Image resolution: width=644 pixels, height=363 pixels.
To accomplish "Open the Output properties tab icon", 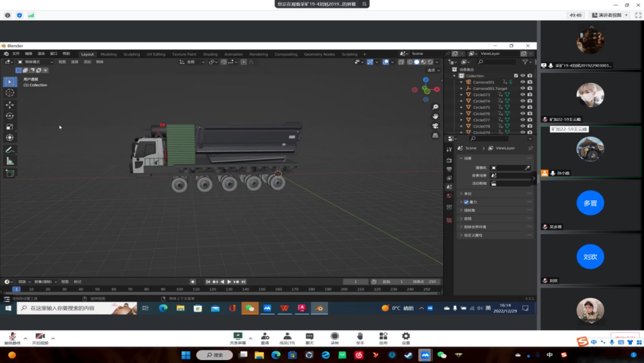I will (449, 169).
